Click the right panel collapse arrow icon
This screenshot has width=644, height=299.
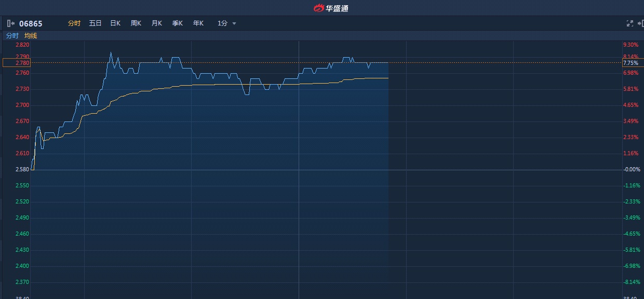click(x=640, y=23)
